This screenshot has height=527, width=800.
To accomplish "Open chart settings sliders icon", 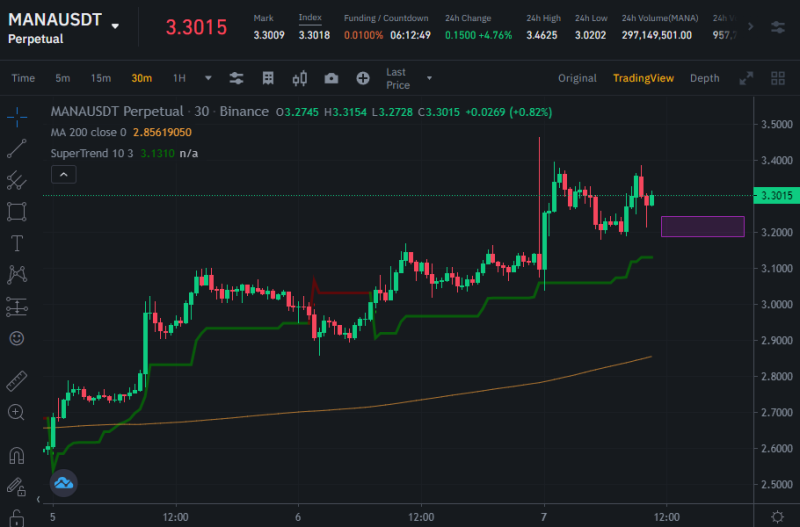I will tap(236, 78).
